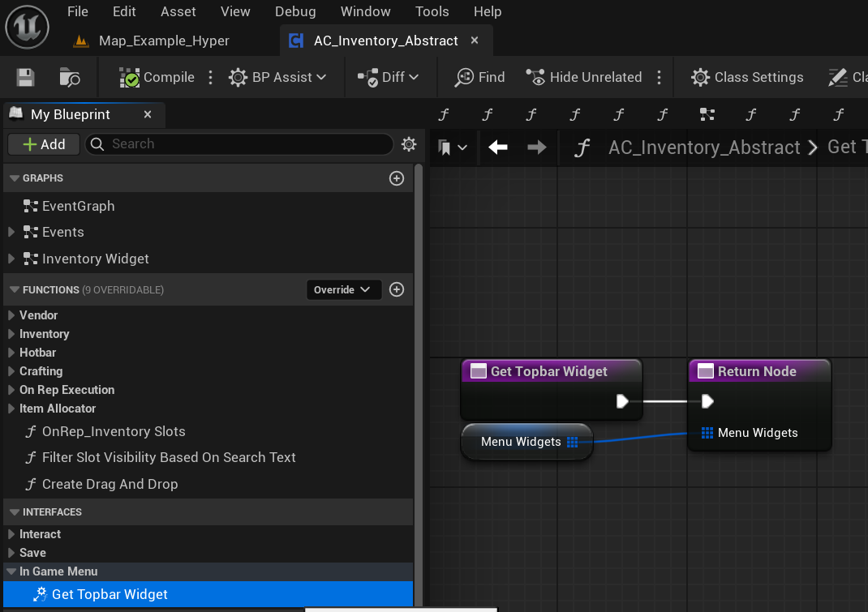
Task: Open the BP Assist dropdown
Action: [x=277, y=77]
